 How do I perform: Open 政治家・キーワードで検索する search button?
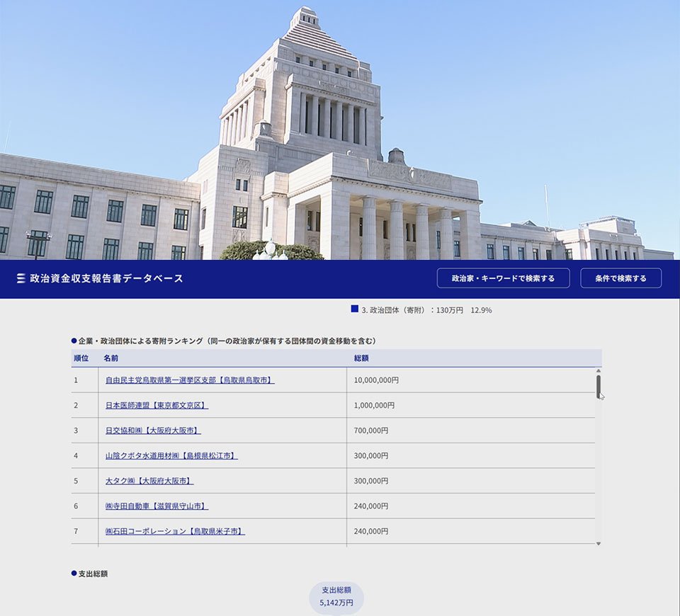(503, 278)
